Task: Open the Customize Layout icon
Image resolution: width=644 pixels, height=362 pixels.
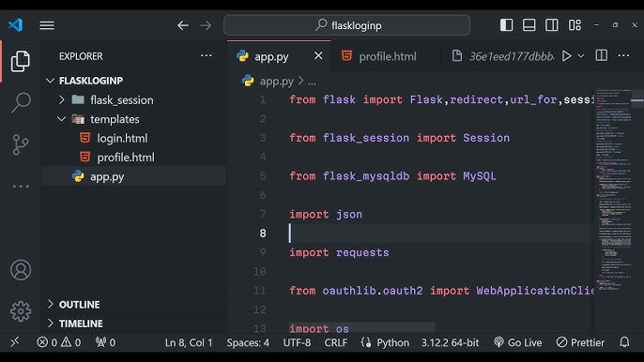Action: (575, 25)
